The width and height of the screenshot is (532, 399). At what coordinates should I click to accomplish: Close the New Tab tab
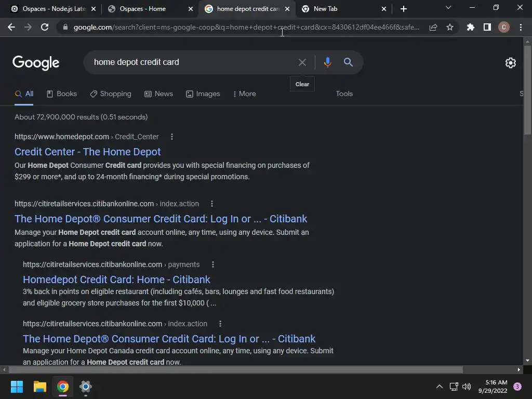(x=384, y=9)
